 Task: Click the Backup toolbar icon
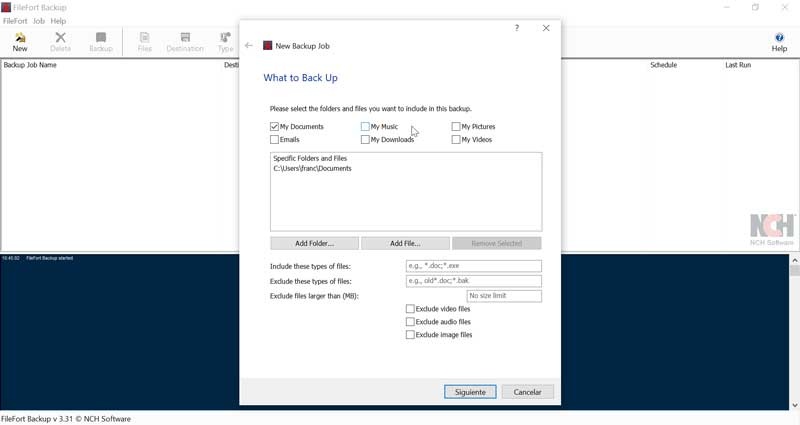(x=101, y=42)
